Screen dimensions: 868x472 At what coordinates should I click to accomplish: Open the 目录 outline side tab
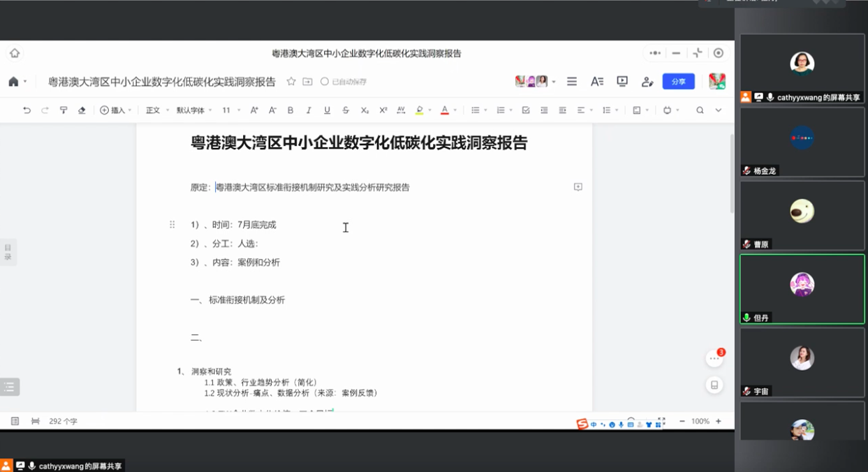point(8,252)
